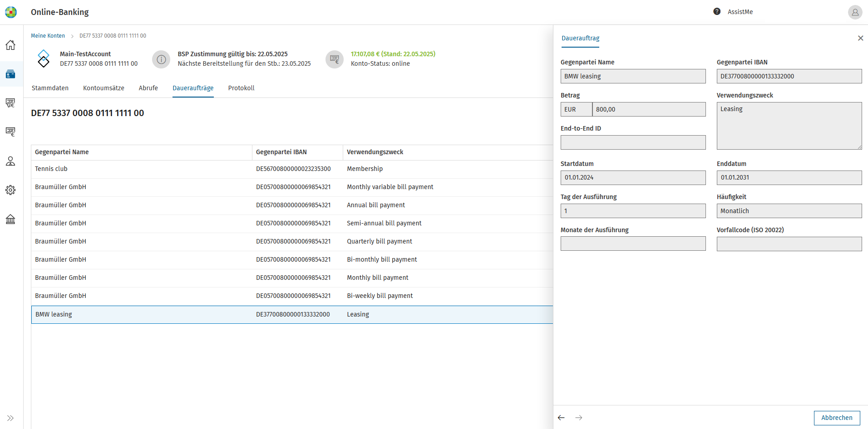
Task: Switch to the Stammdaten tab
Action: [x=50, y=88]
